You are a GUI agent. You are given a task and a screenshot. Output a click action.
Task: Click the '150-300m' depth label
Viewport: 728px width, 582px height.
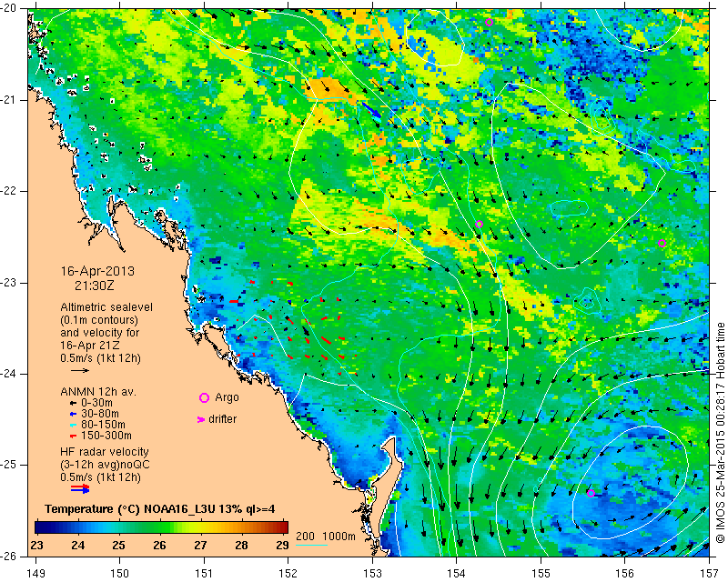pos(106,436)
